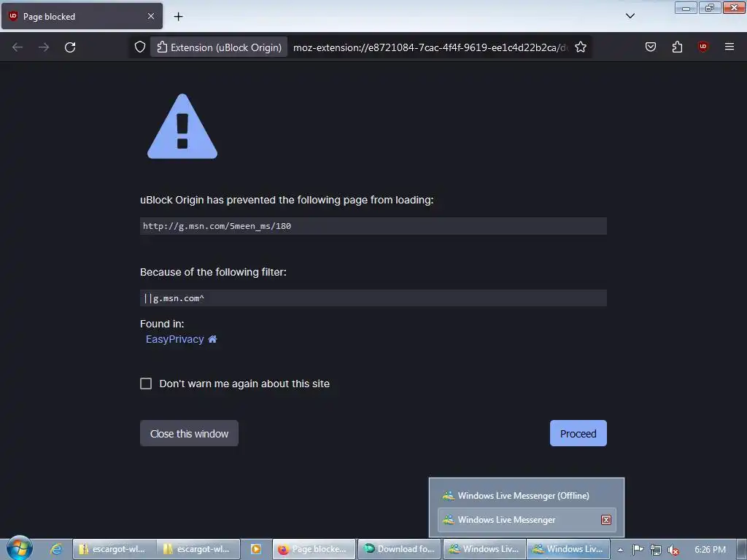Open tracking protection shield icon
Viewport: 747px width, 560px height.
139,47
